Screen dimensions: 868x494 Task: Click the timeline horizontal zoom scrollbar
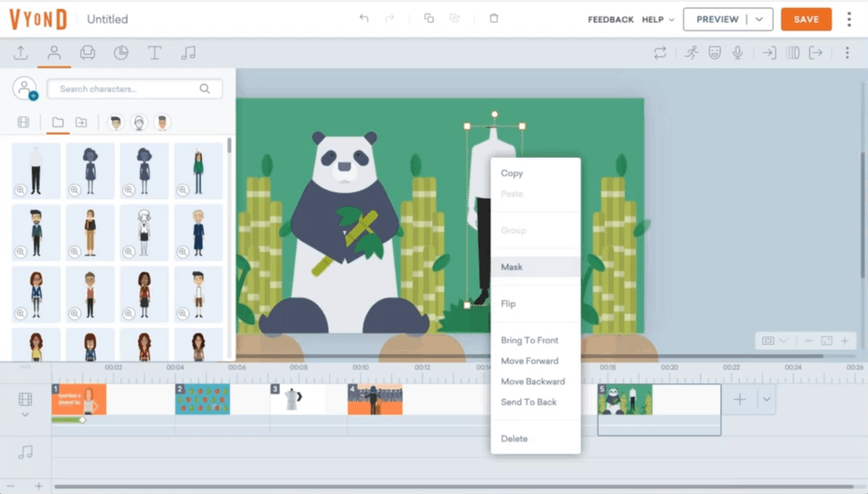(452, 486)
